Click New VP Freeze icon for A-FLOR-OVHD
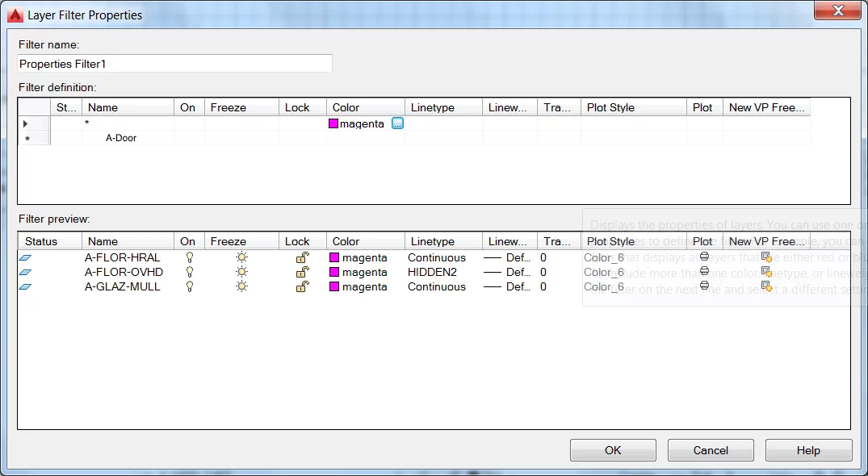 coord(767,272)
